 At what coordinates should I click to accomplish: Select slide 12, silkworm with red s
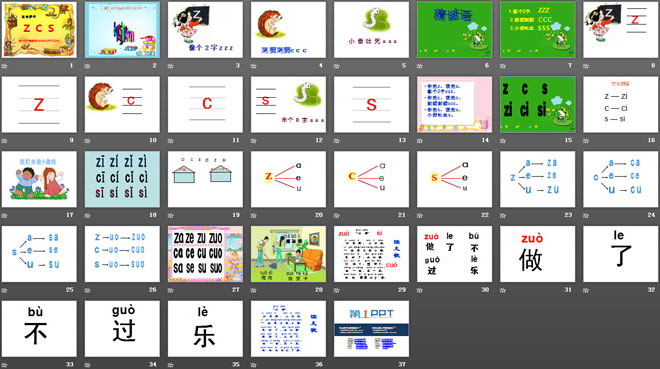[x=288, y=104]
